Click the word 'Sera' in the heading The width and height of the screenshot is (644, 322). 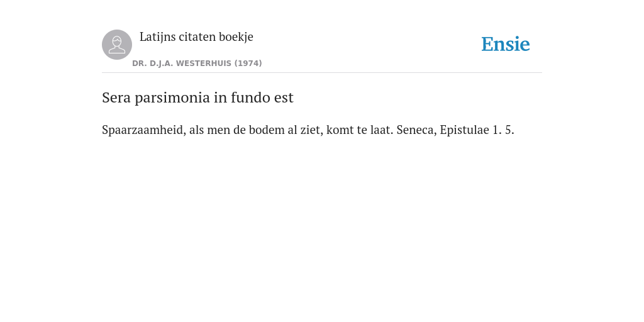(116, 97)
